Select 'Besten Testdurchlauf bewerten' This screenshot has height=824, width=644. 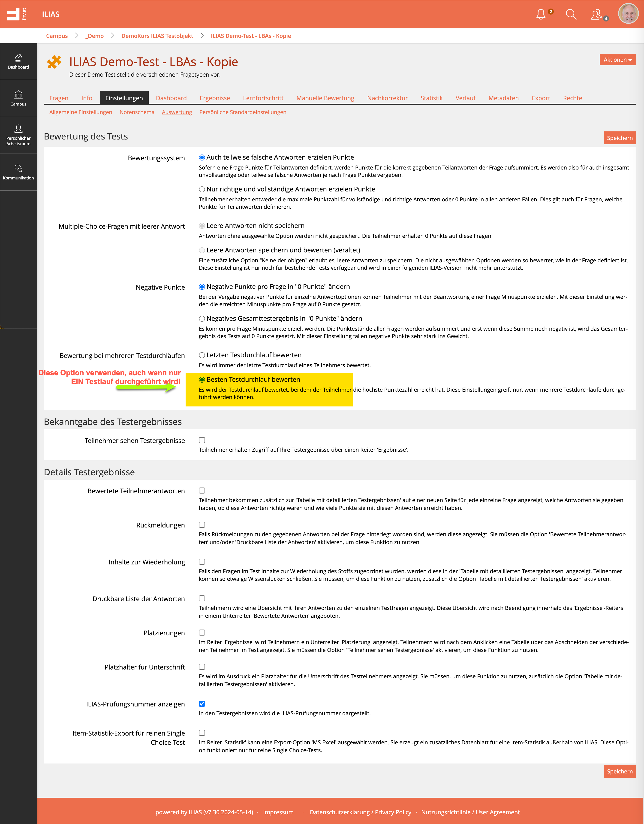click(202, 380)
